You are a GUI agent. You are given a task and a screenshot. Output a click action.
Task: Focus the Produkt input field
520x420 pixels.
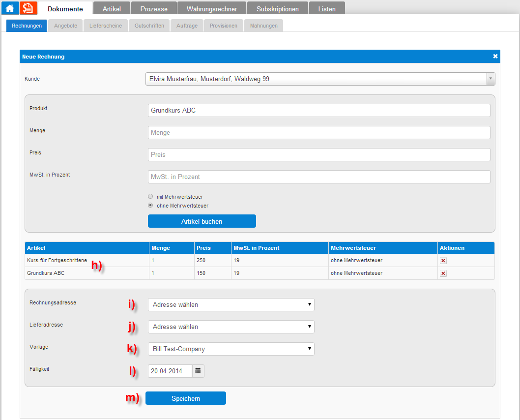319,111
